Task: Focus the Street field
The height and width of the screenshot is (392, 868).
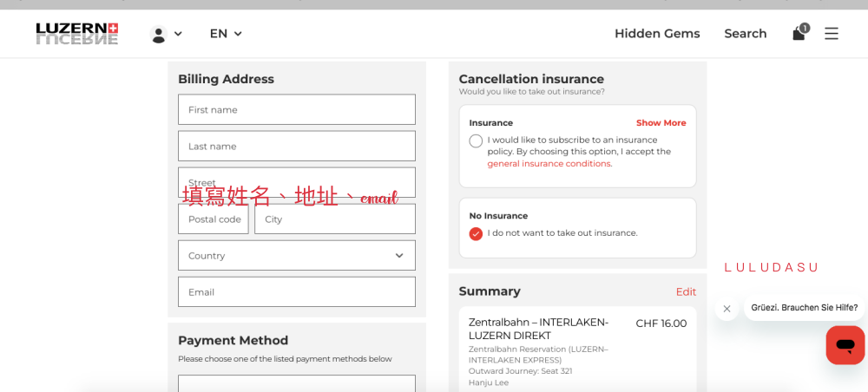Action: [x=297, y=182]
